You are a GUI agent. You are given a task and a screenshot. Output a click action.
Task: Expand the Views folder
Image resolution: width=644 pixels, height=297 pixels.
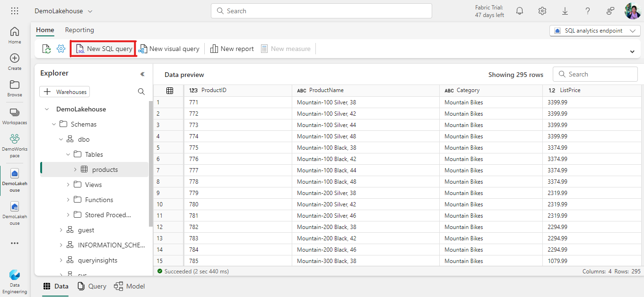[68, 185]
